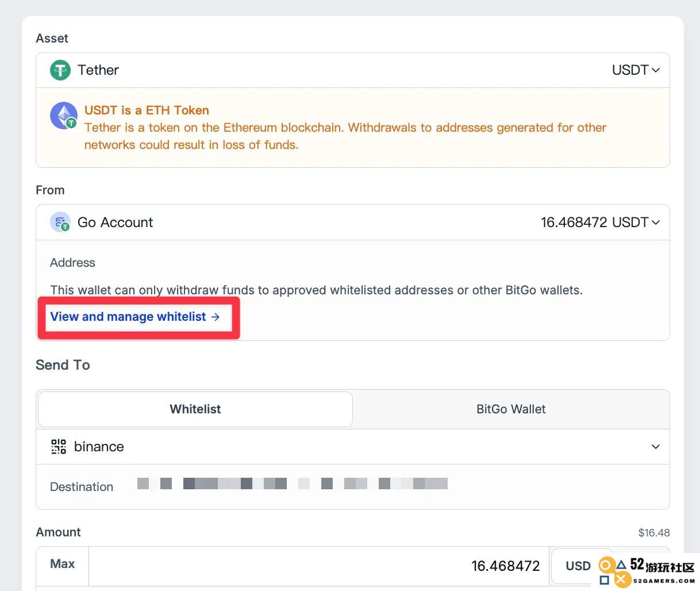Click the Amount field label

[x=58, y=532]
